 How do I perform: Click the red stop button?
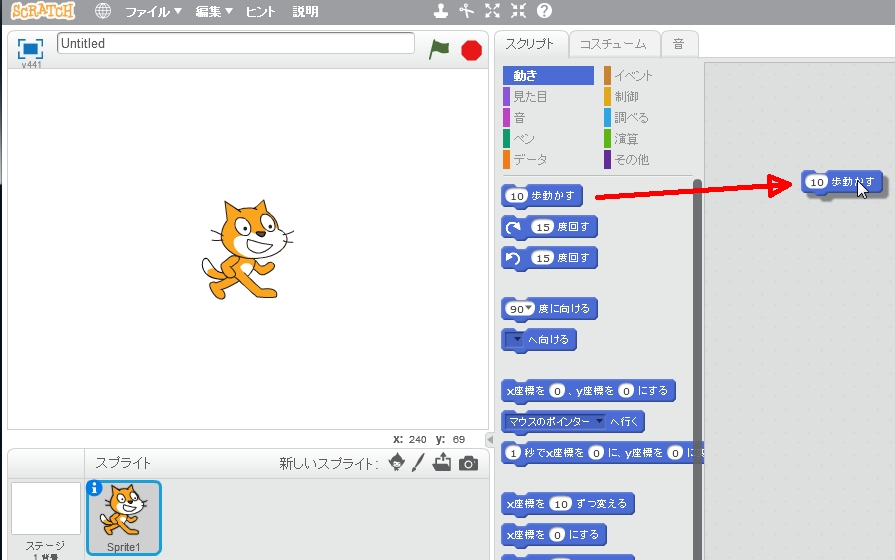point(471,50)
